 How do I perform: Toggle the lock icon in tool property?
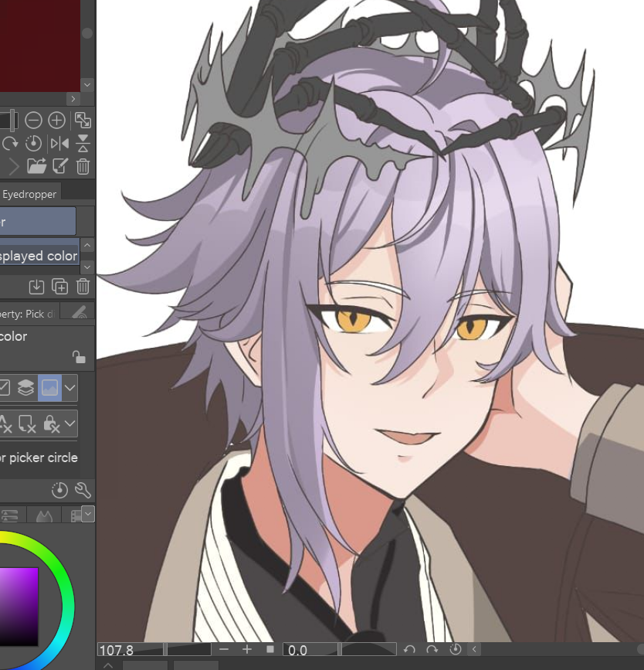79,357
